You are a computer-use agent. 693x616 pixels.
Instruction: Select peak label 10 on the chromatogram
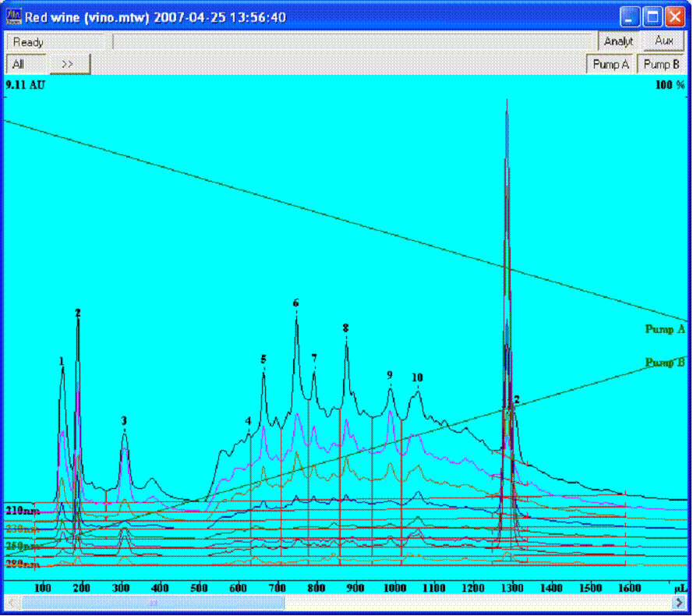417,377
